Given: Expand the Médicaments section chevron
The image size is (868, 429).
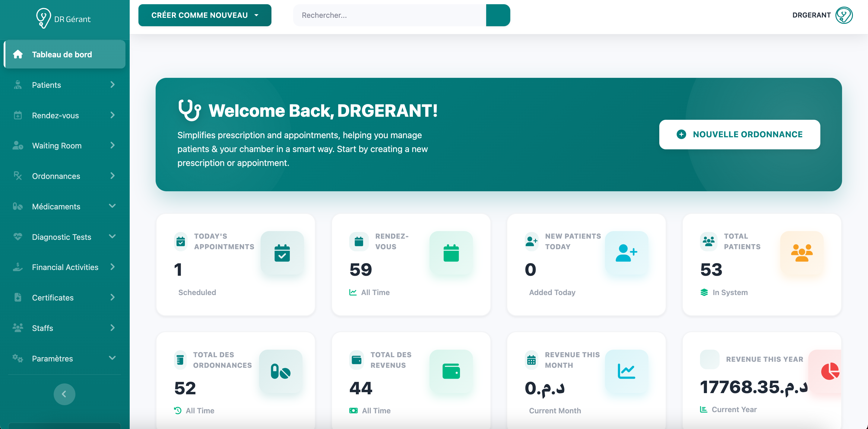Looking at the screenshot, I should pyautogui.click(x=112, y=206).
